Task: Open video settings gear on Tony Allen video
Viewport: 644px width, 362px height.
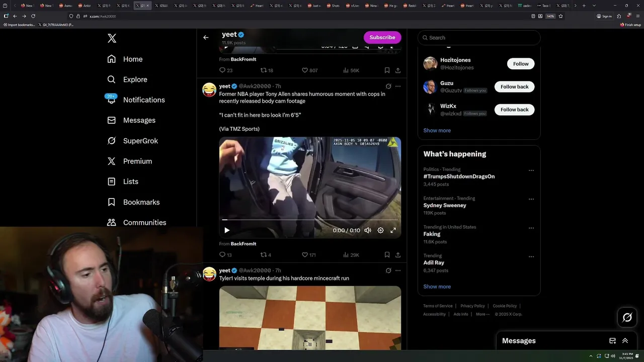Action: (380, 230)
